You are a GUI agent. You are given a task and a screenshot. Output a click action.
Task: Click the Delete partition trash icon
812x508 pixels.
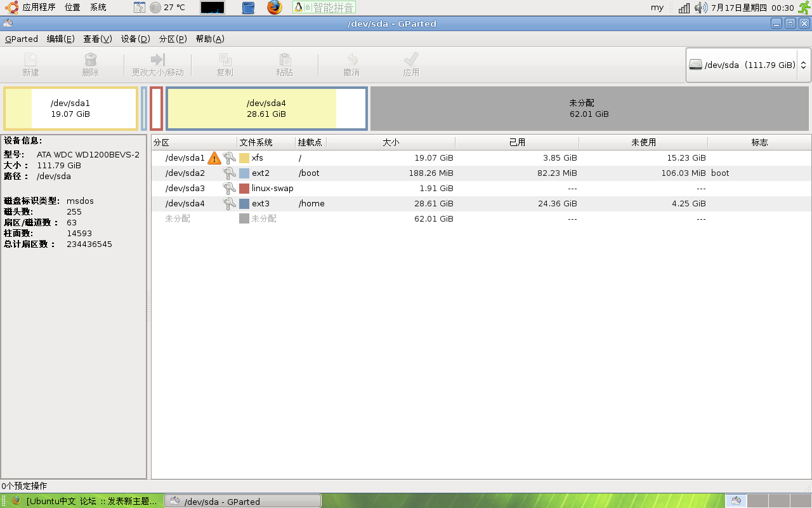91,59
